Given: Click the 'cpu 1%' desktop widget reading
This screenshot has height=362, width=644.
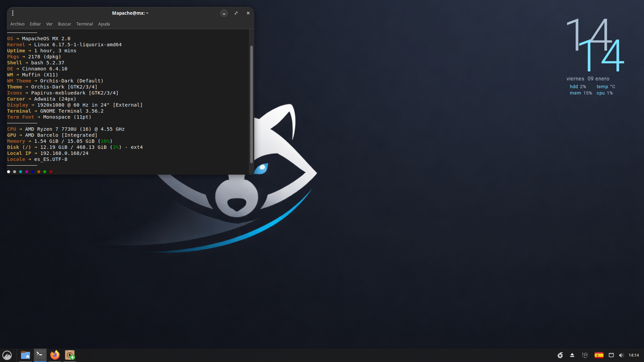Looking at the screenshot, I should click(605, 93).
